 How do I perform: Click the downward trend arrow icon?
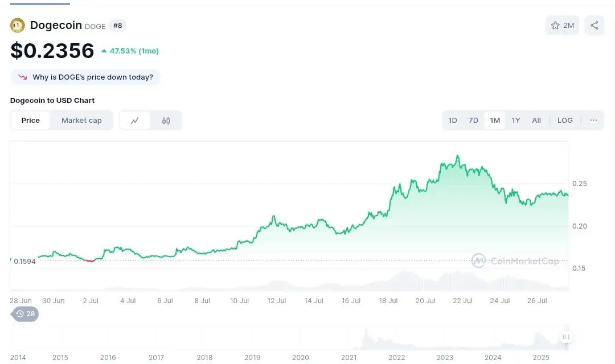[23, 77]
